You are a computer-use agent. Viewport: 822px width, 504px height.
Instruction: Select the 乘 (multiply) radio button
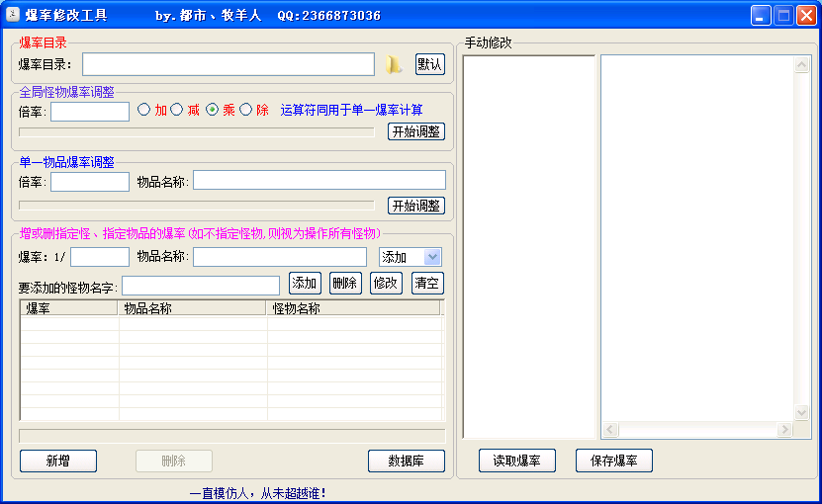coord(212,111)
